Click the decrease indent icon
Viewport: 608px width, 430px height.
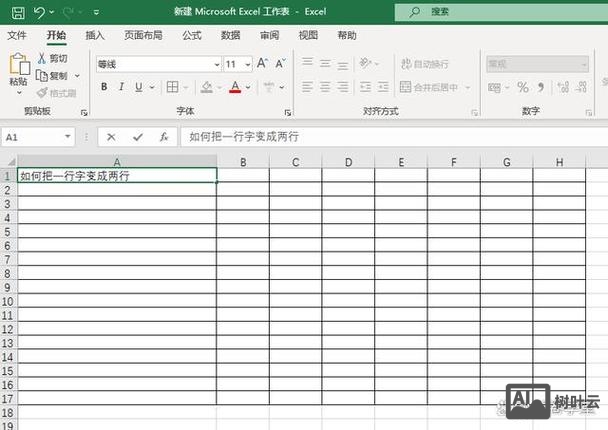coord(365,87)
